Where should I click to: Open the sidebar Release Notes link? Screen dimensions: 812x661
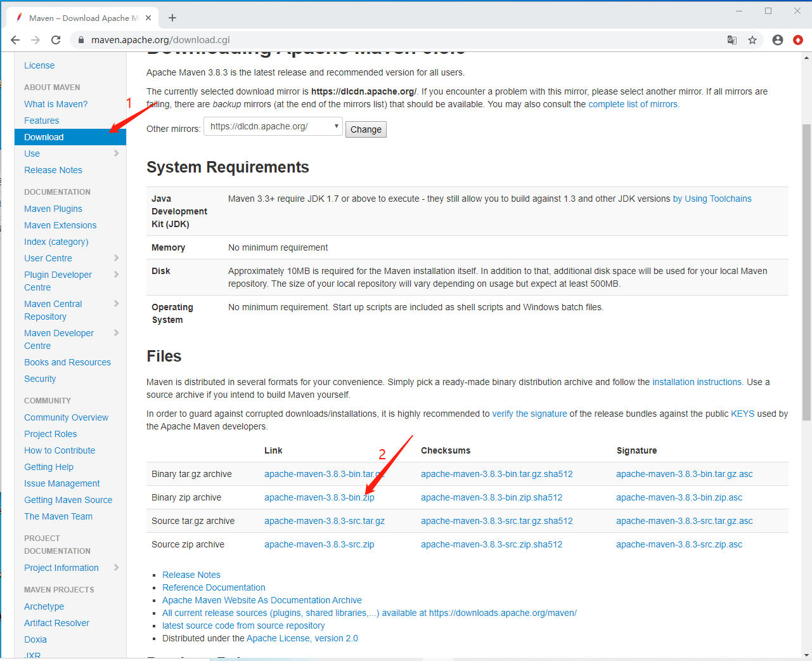coord(53,170)
